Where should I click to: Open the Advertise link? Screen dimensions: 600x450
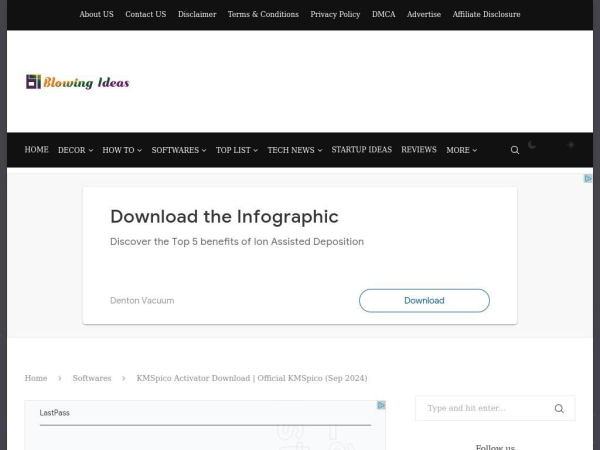point(424,14)
